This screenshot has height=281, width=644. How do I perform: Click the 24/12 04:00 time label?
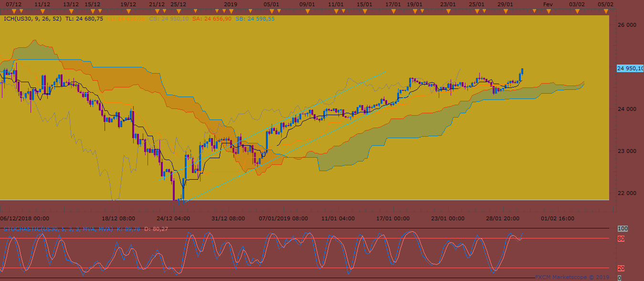[173, 218]
